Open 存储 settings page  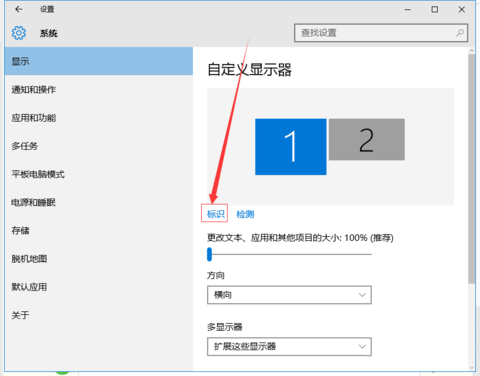[x=99, y=230]
